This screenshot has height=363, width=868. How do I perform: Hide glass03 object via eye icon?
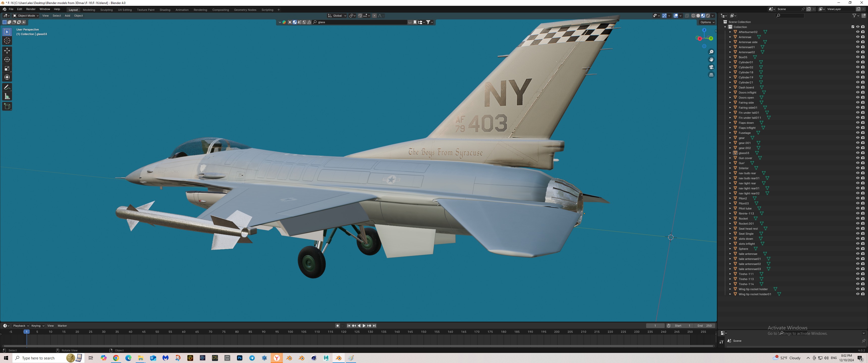point(858,153)
